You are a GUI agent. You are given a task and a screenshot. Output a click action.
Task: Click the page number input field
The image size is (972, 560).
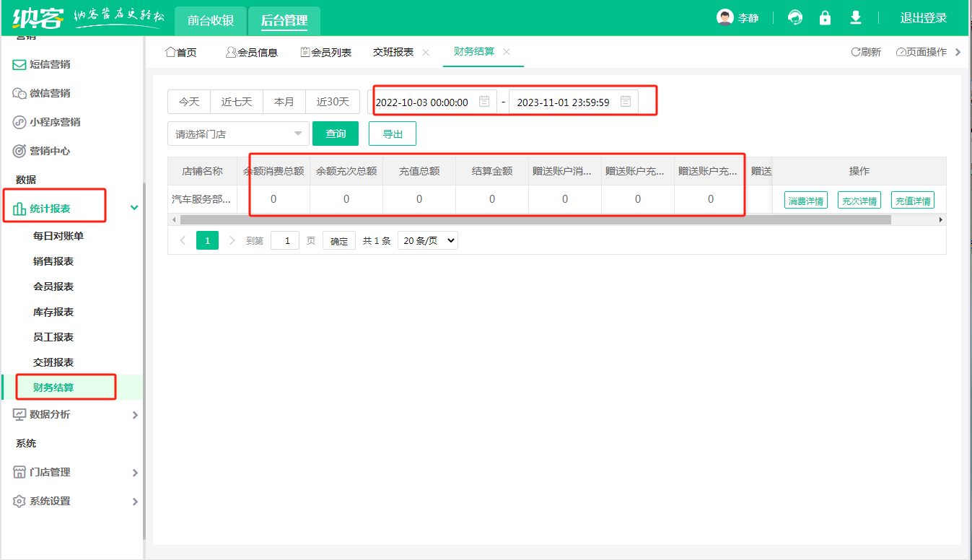284,240
